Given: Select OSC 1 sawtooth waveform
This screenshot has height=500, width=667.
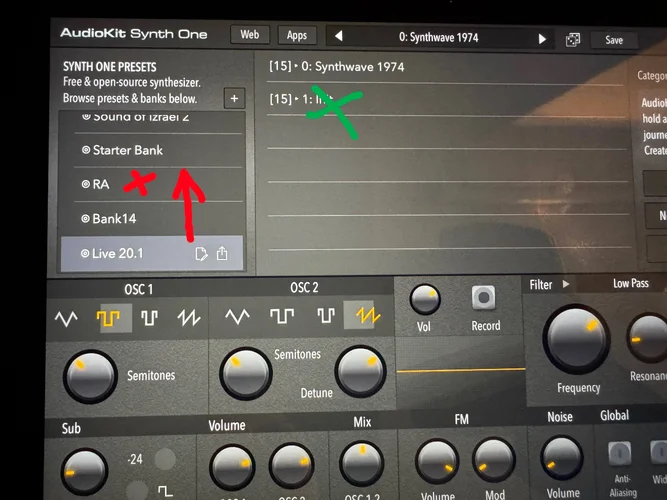Looking at the screenshot, I should click(x=189, y=317).
